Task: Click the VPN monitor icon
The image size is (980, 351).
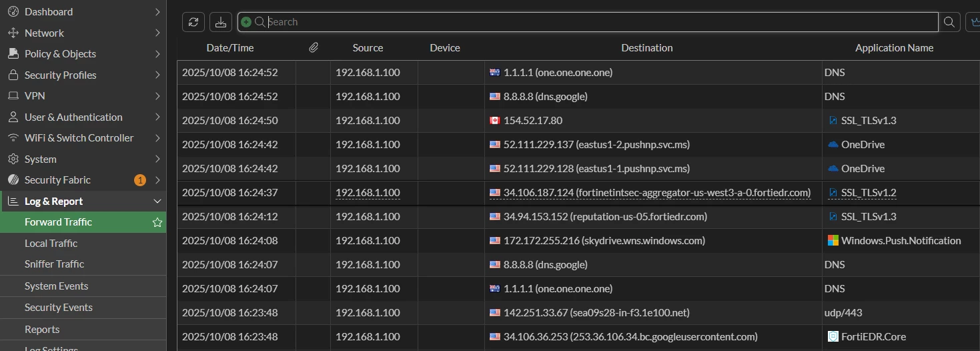Action: point(13,96)
